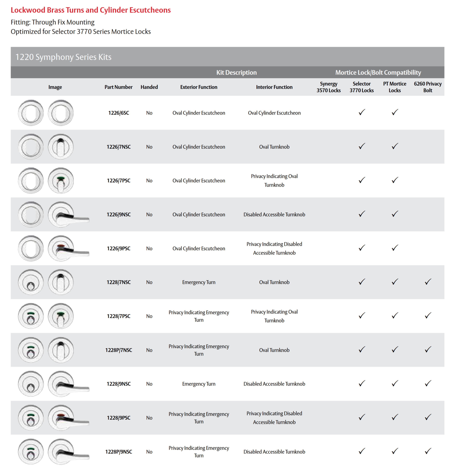Click 6260 Privacy Bolt checkmark for 1228/7NSC
453x476 pixels.
coord(428,282)
